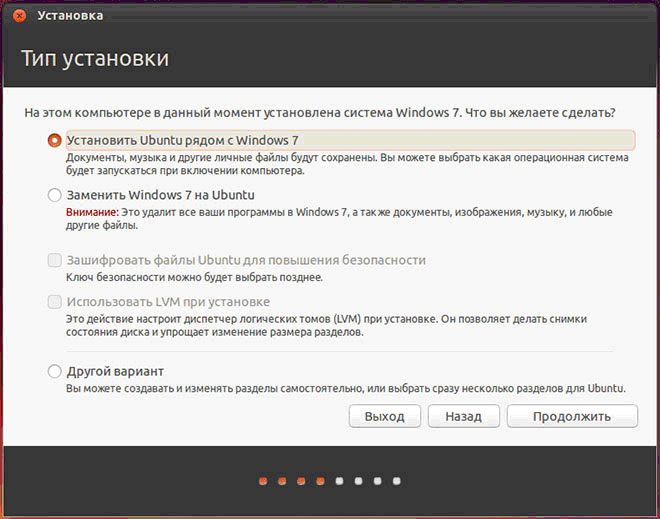Select radio 'Установить Ubuntu рядом с Windows 7'

click(x=55, y=140)
